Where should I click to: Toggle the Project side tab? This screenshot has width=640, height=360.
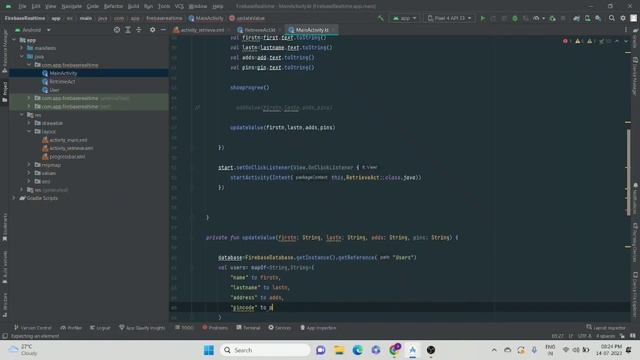[5, 91]
